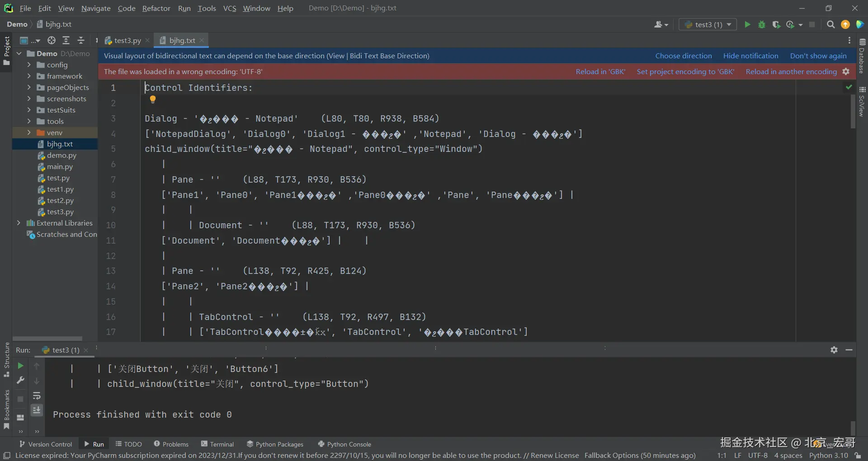Image resolution: width=868 pixels, height=461 pixels.
Task: Expand the config folder
Action: (29, 65)
